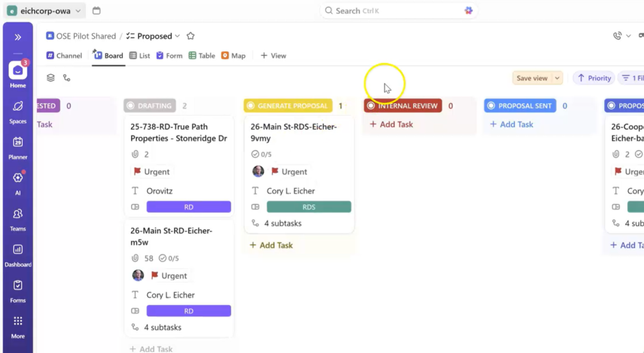
Task: Open Forms in the sidebar
Action: click(18, 291)
